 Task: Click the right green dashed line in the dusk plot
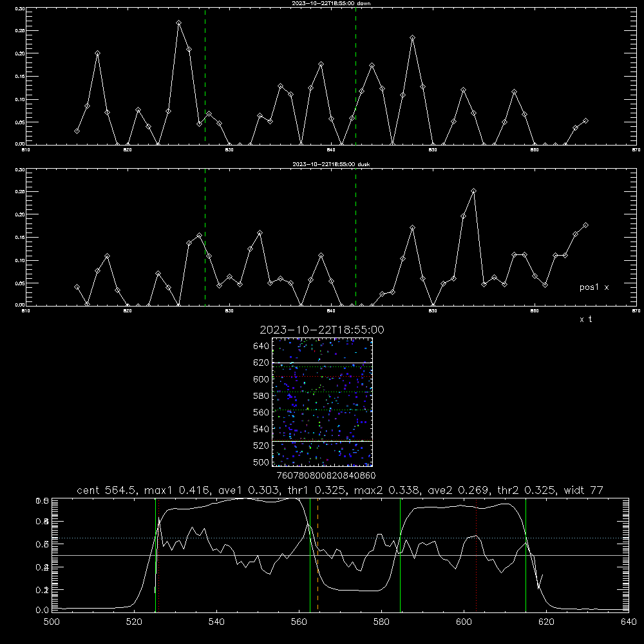355,237
